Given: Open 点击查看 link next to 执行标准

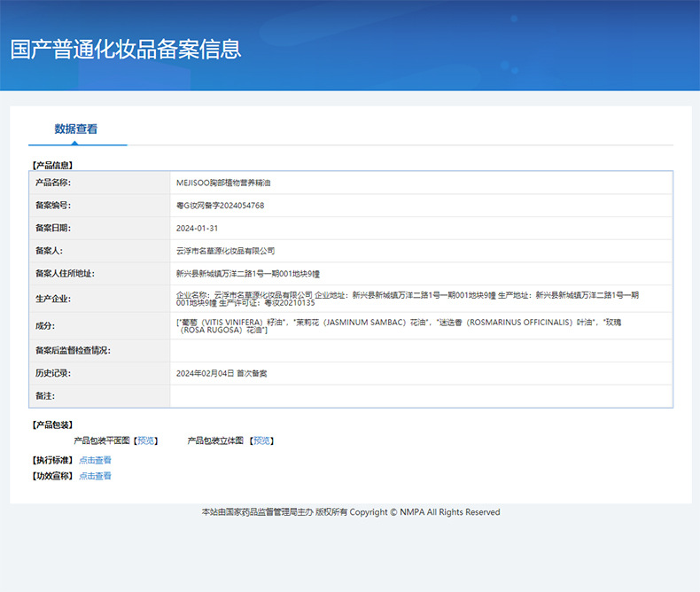Looking at the screenshot, I should pyautogui.click(x=95, y=460).
